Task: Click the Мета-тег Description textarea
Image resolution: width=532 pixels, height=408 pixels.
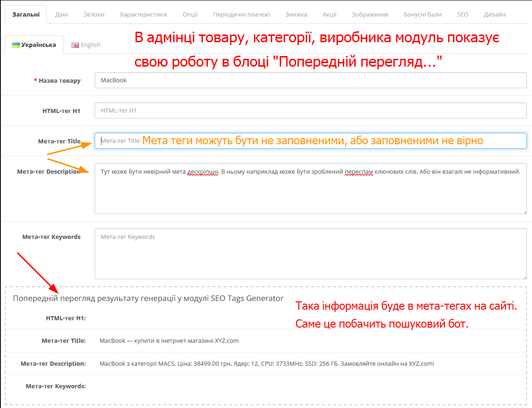Action: 310,188
